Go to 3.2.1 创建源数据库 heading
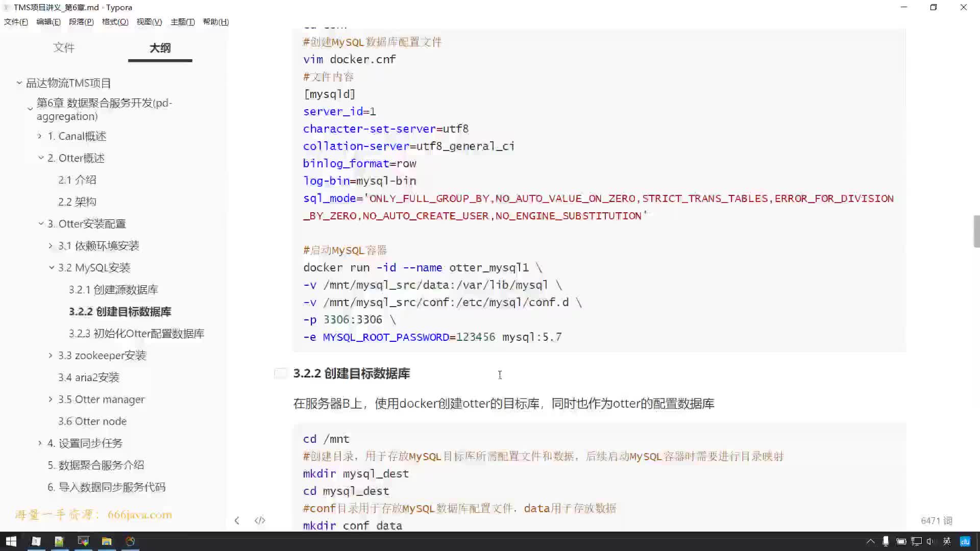 (113, 290)
